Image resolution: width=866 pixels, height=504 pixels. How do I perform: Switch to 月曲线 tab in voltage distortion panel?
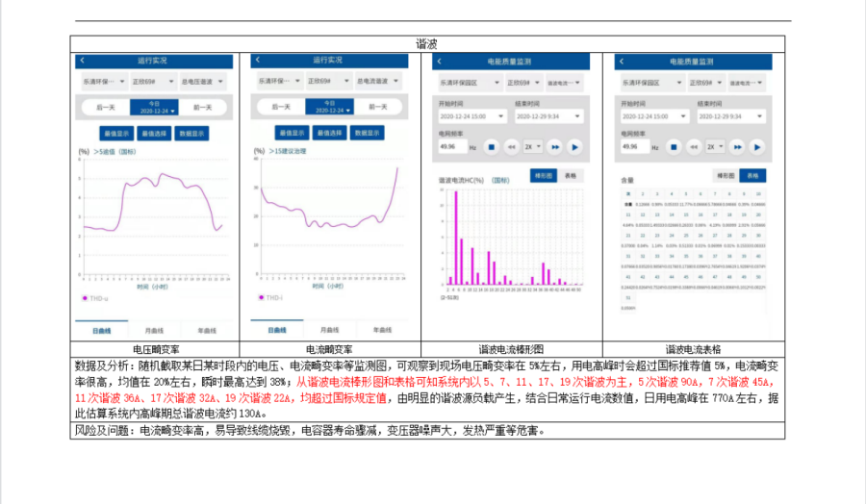(155, 330)
